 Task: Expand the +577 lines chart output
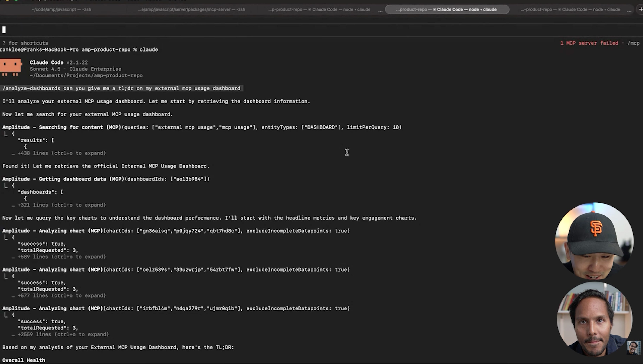[x=62, y=295]
